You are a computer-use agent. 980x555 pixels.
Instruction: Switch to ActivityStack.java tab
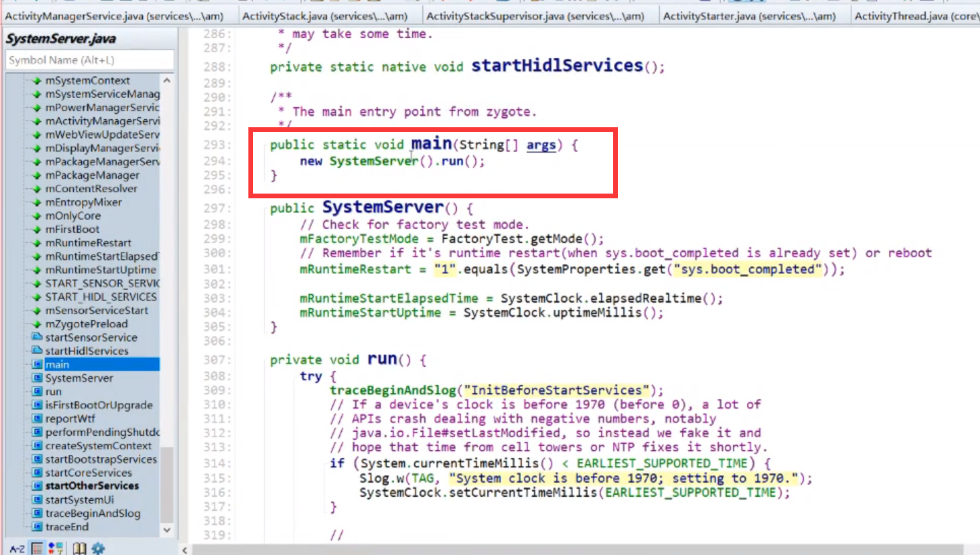coord(324,16)
